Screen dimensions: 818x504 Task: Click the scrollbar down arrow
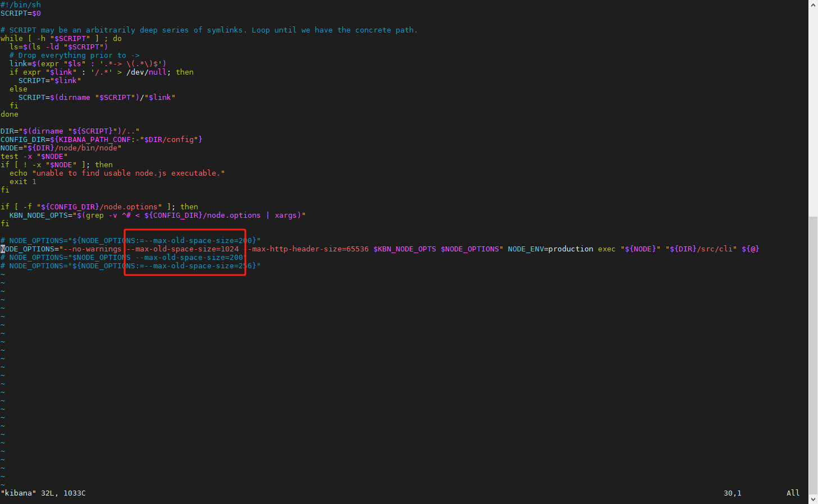[813, 500]
